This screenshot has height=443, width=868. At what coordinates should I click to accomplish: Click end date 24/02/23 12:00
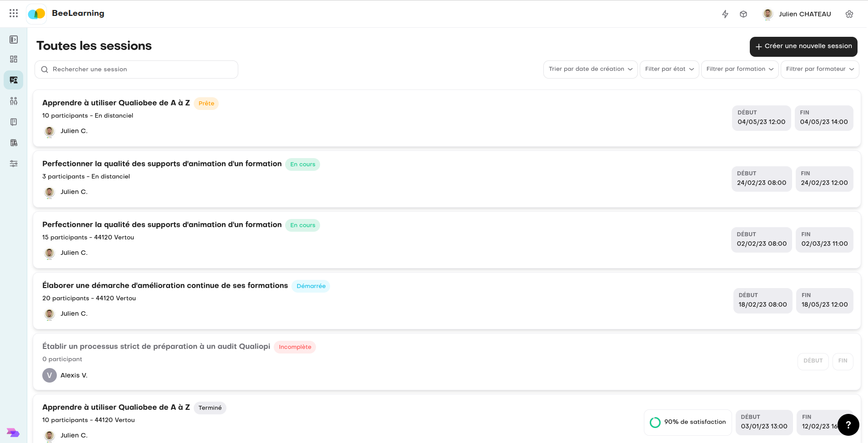click(x=824, y=179)
